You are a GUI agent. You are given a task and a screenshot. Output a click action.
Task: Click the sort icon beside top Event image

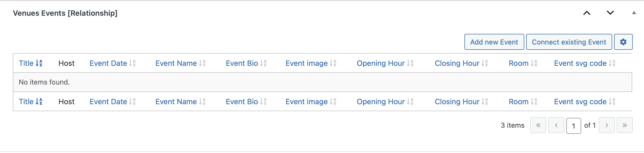pyautogui.click(x=333, y=63)
